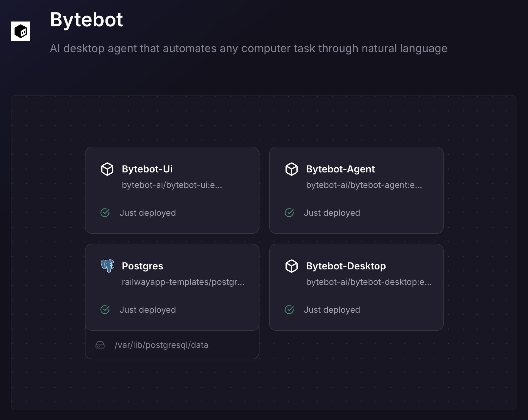
Task: Open the Bytebot-Ui service title
Action: [x=147, y=169]
